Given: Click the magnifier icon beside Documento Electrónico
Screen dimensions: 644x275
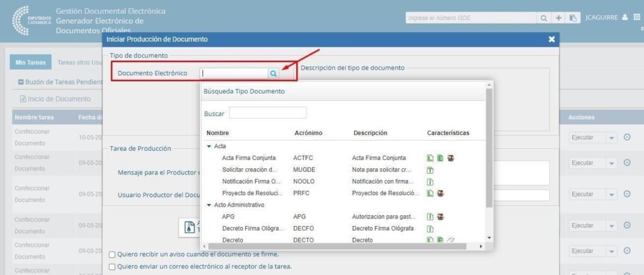Looking at the screenshot, I should pyautogui.click(x=274, y=73).
